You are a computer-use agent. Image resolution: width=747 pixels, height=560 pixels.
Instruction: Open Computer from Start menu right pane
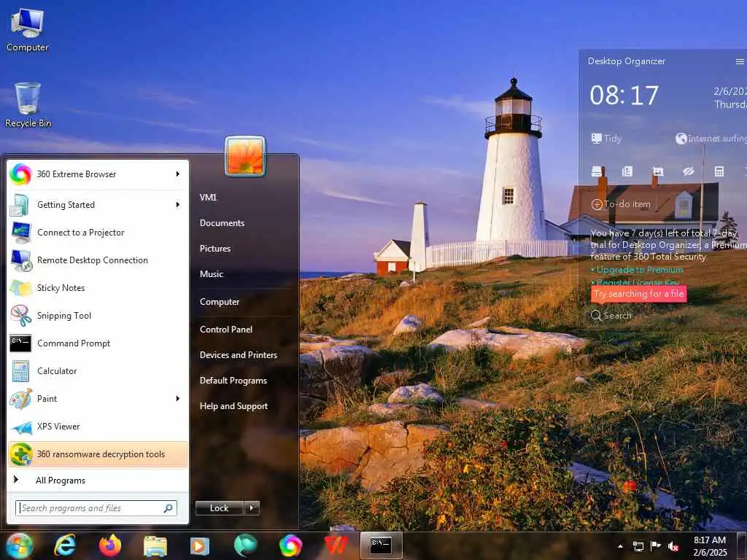[220, 302]
